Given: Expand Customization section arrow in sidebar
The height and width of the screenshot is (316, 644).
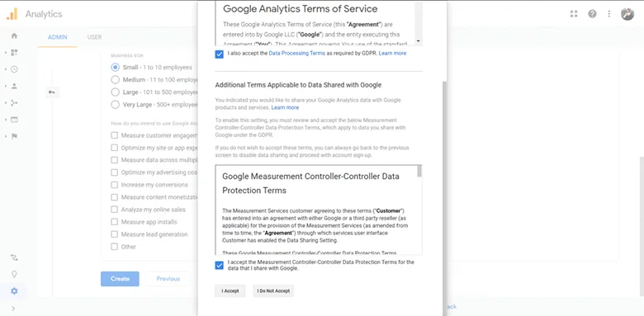Looking at the screenshot, I should 6,53.
